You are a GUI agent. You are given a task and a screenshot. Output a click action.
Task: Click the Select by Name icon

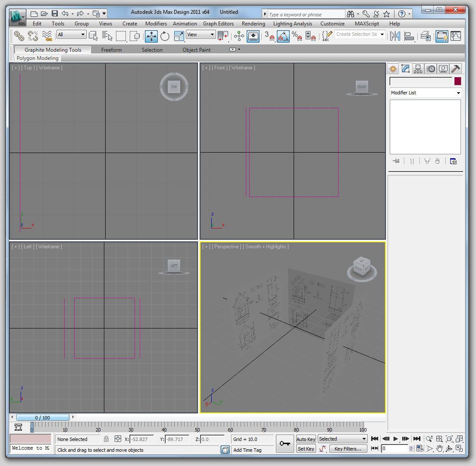[107, 36]
